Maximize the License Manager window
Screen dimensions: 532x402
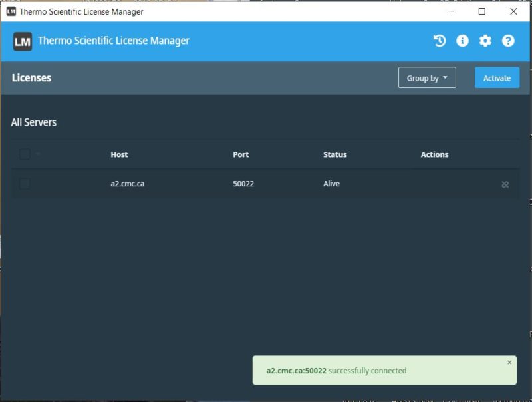pyautogui.click(x=481, y=11)
